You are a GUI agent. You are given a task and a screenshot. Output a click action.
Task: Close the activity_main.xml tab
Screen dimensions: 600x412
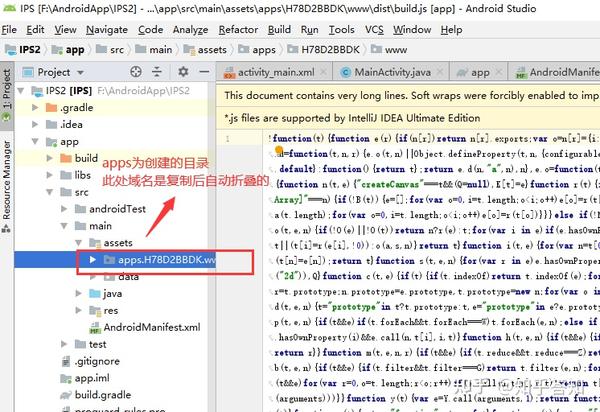coord(323,72)
